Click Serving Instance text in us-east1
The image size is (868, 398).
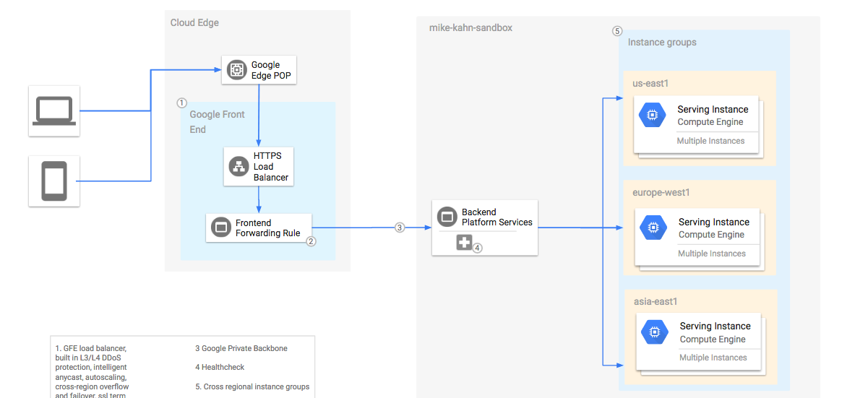713,109
